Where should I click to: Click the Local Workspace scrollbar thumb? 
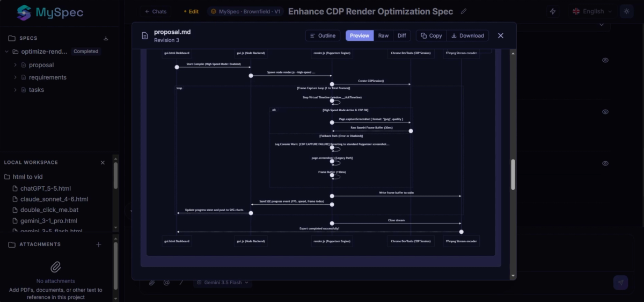[x=115, y=175]
